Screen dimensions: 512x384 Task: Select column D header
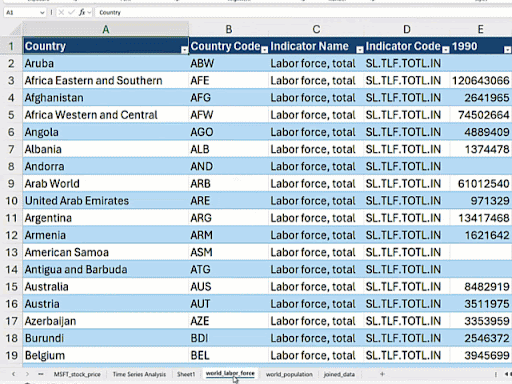[x=407, y=29]
